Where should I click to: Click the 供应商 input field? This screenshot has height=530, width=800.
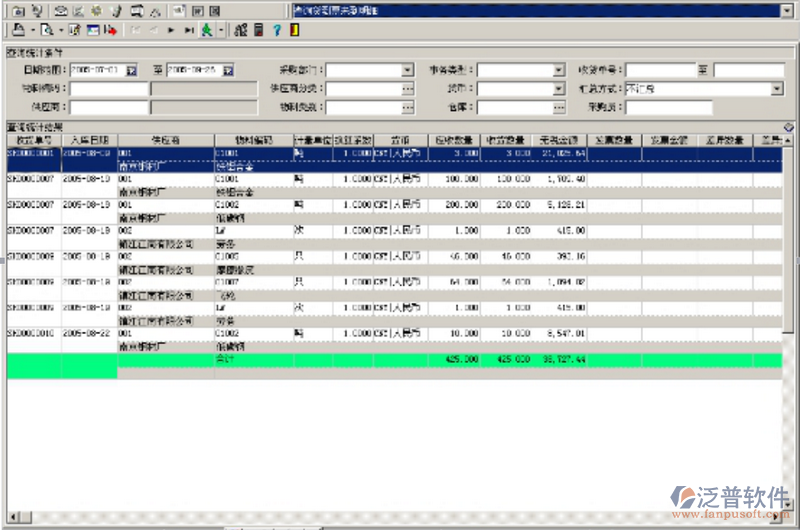click(108, 107)
